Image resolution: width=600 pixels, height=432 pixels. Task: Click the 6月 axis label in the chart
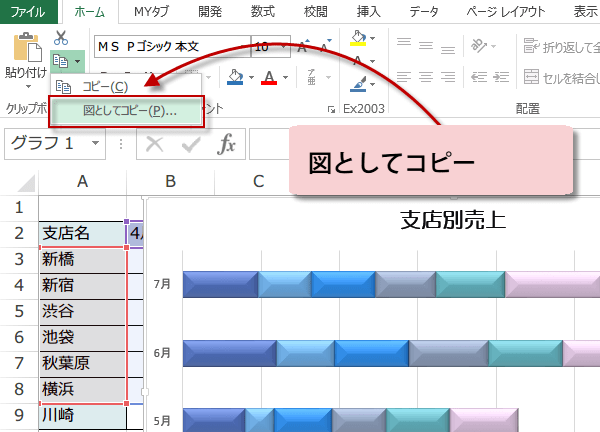162,353
